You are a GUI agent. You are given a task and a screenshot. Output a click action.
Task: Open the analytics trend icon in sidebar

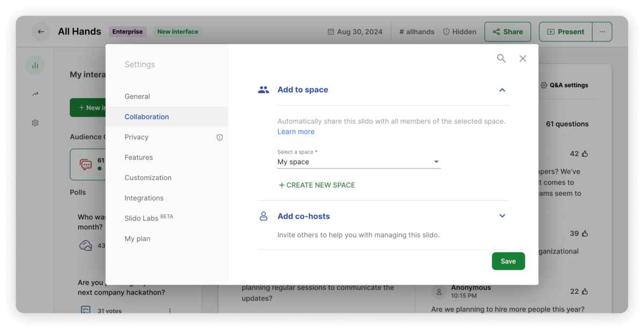(x=35, y=94)
